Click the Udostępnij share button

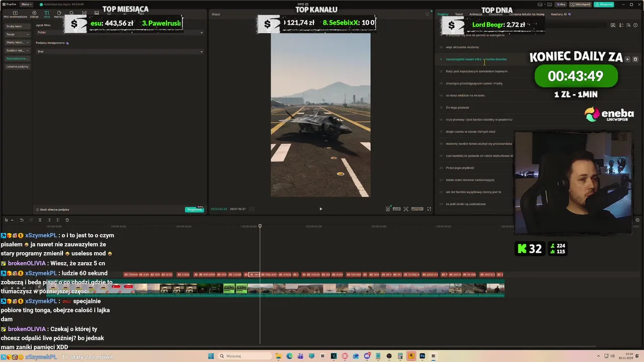click(x=580, y=5)
